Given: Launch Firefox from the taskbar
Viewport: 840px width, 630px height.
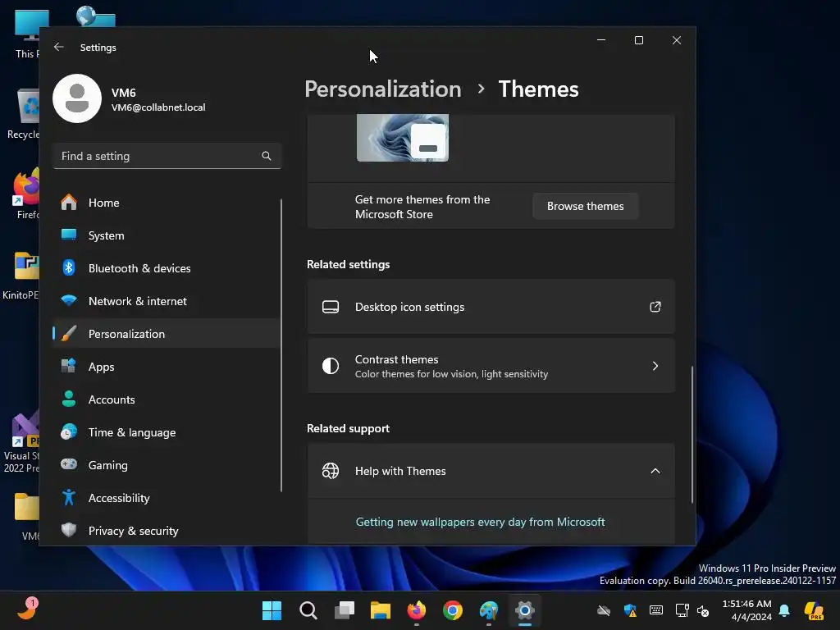Looking at the screenshot, I should (x=417, y=610).
